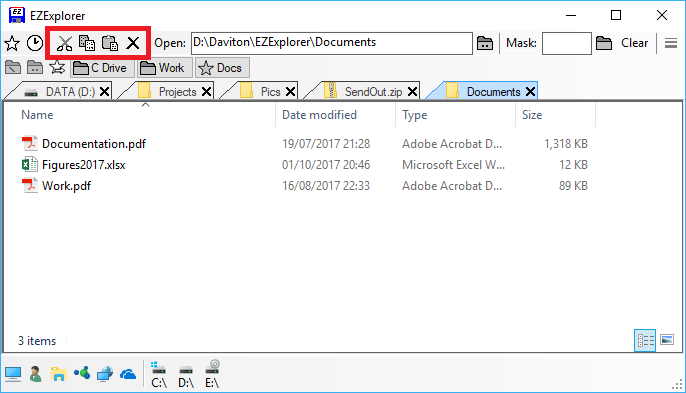Close the SendOut.zip tab

413,91
